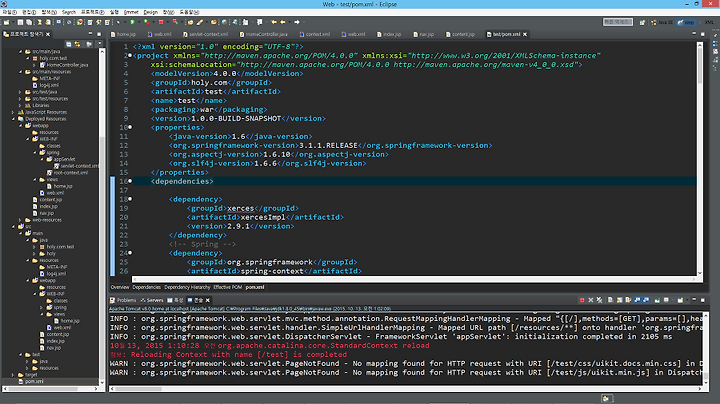
Task: Collapse the project element at line 2
Action: [x=130, y=56]
